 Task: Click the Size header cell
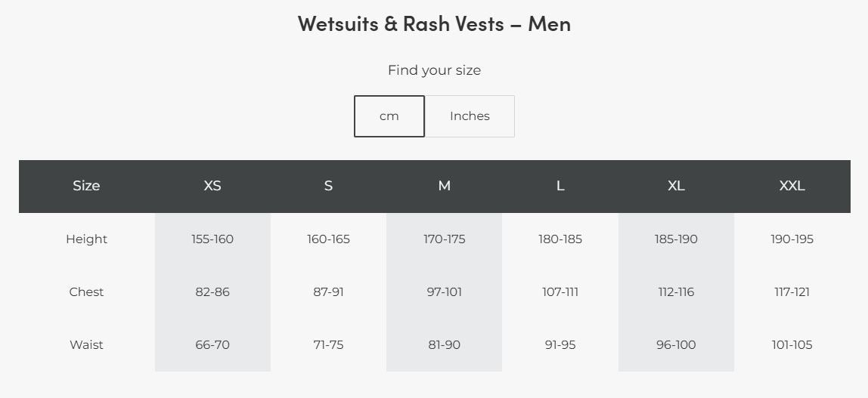[x=86, y=186]
